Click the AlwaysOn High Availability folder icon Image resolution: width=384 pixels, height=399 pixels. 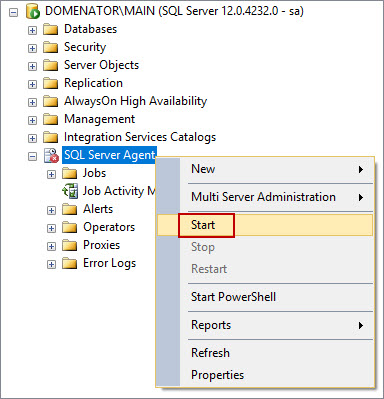(x=51, y=101)
